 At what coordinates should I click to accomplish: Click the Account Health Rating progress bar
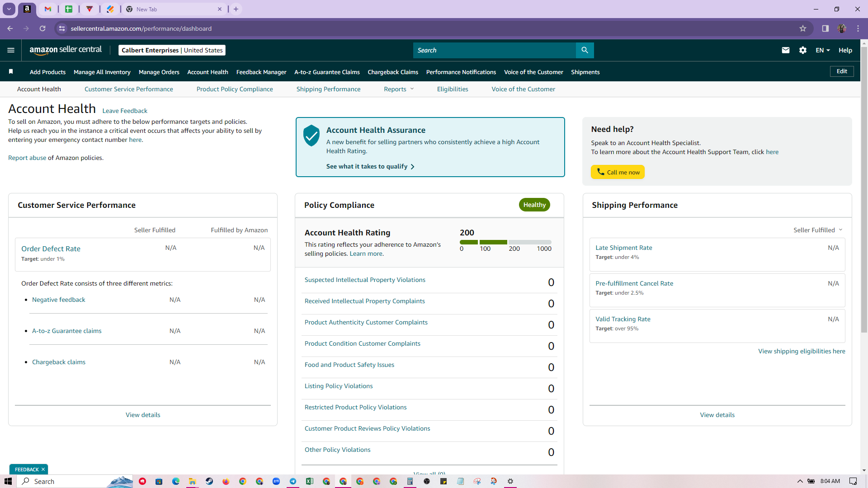(505, 242)
